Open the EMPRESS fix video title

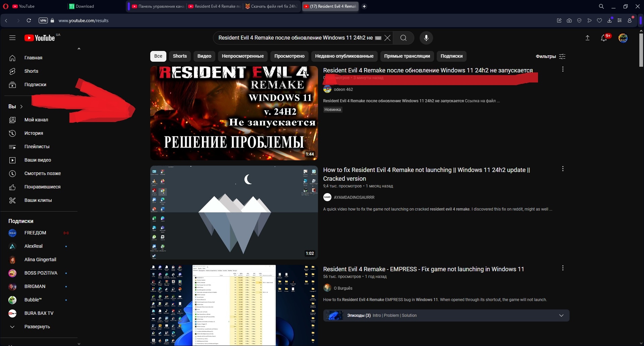[423, 269]
